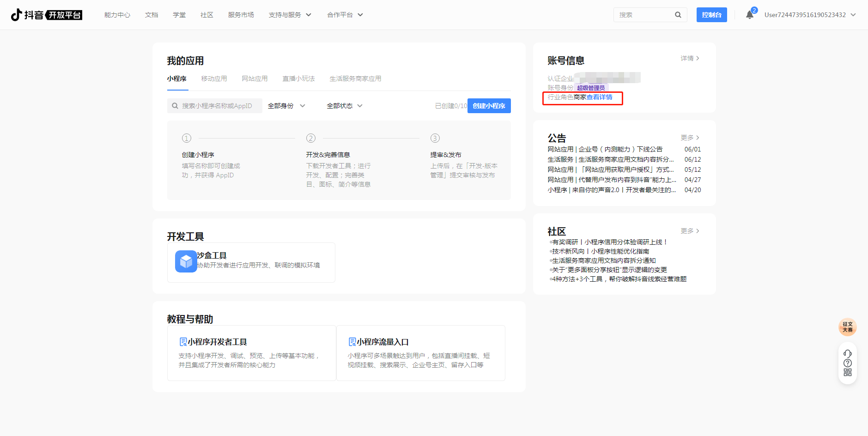Image resolution: width=868 pixels, height=436 pixels.
Task: Open community post 小程序信用分体验调研上线
Action: (610, 242)
